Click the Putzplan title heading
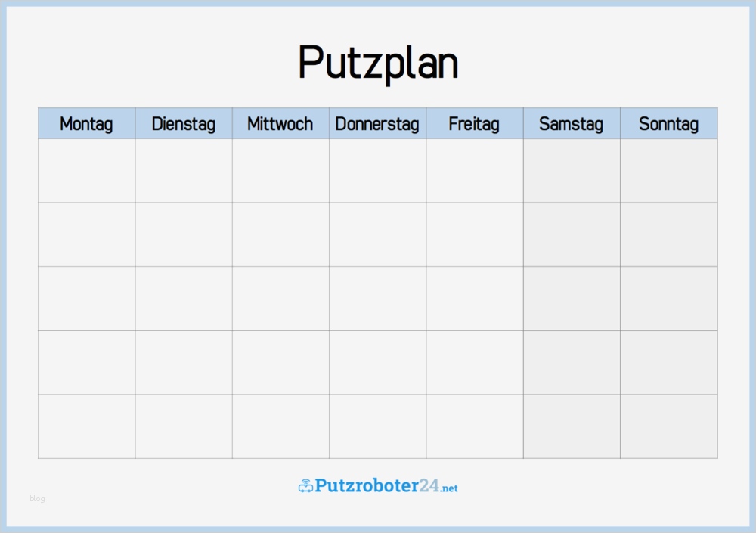 [378, 62]
